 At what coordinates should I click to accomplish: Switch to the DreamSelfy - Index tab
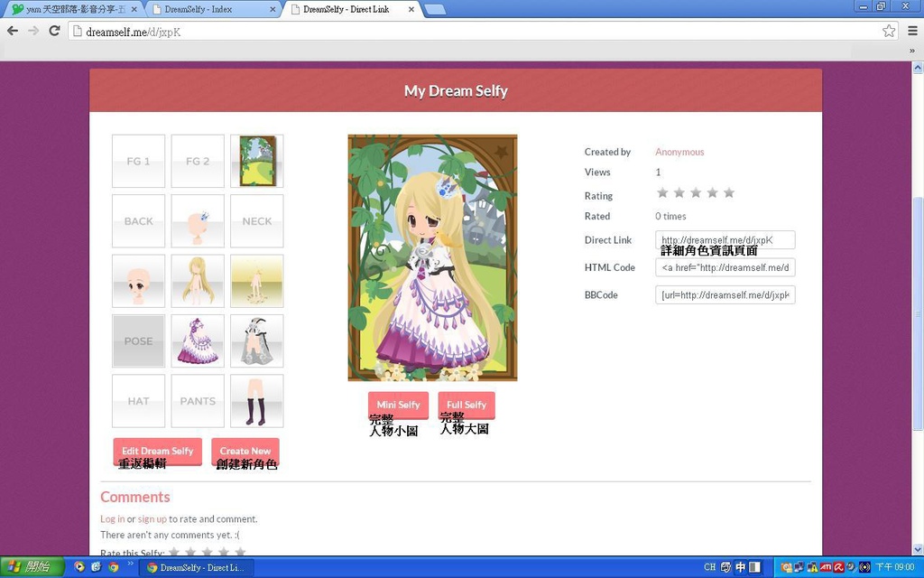tap(212, 9)
